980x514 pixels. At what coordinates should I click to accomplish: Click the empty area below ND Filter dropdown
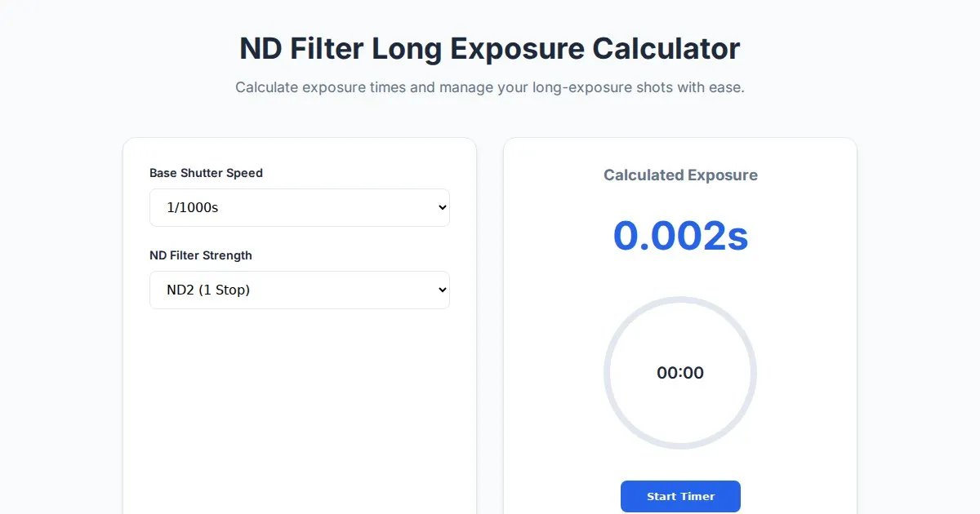click(x=299, y=408)
